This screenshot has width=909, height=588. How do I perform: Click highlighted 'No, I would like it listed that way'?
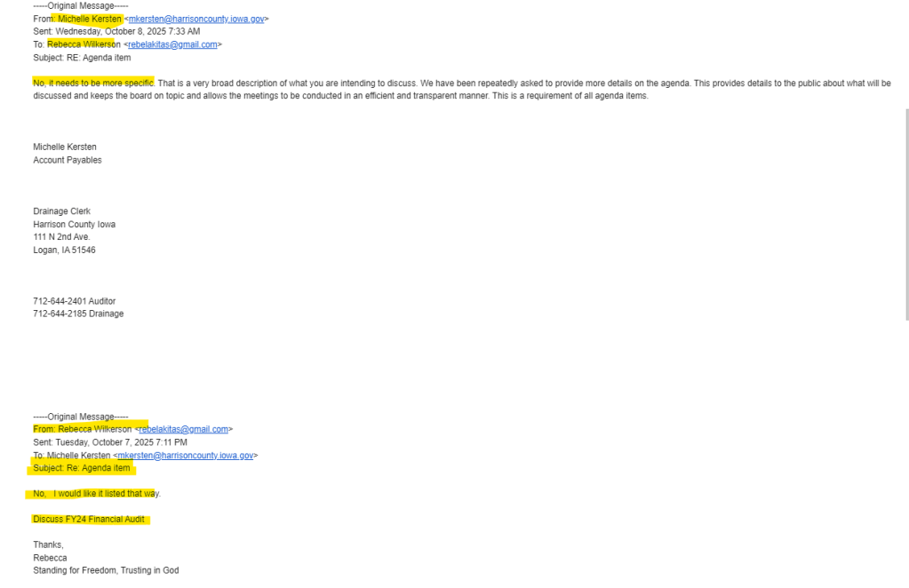pyautogui.click(x=97, y=494)
